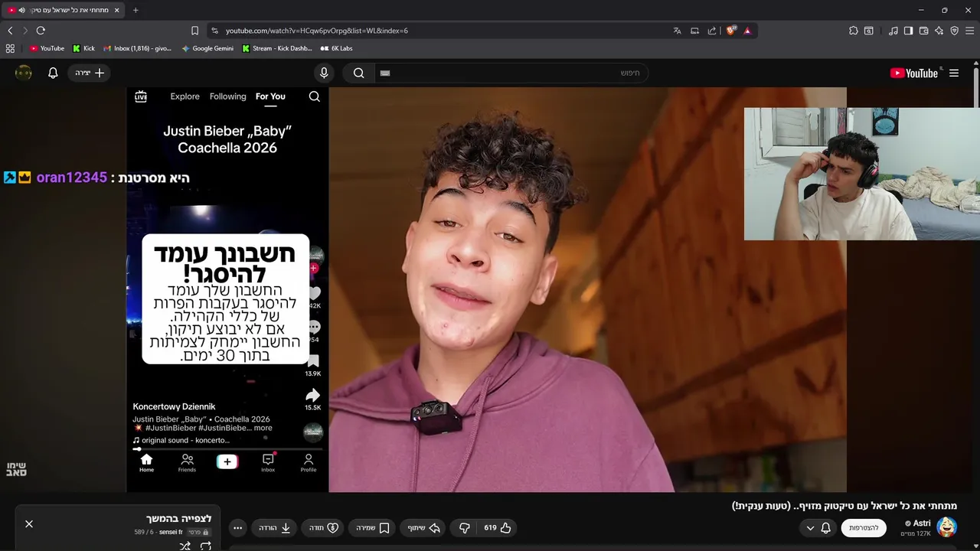Open Brave Shields lion icon
This screenshot has width=980, height=551.
731,31
